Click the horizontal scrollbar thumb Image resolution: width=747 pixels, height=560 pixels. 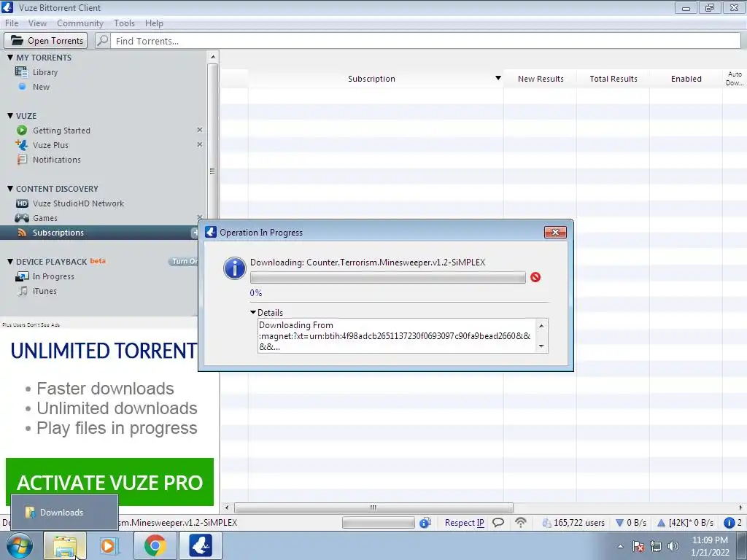(373, 507)
